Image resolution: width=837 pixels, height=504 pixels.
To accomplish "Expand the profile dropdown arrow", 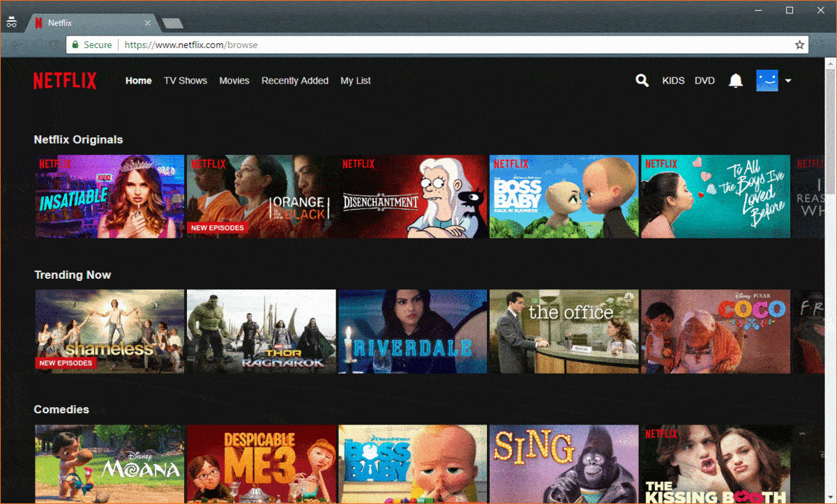I will click(x=788, y=81).
